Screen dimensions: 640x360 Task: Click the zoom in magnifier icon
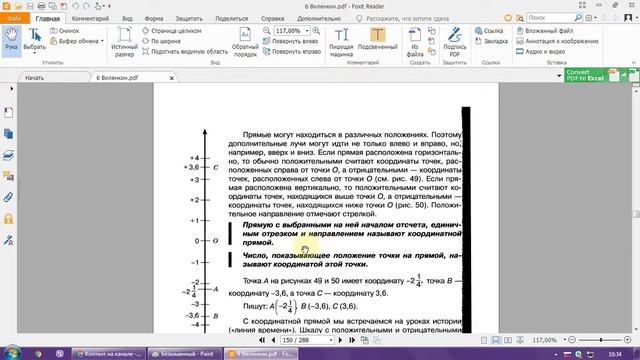(316, 31)
